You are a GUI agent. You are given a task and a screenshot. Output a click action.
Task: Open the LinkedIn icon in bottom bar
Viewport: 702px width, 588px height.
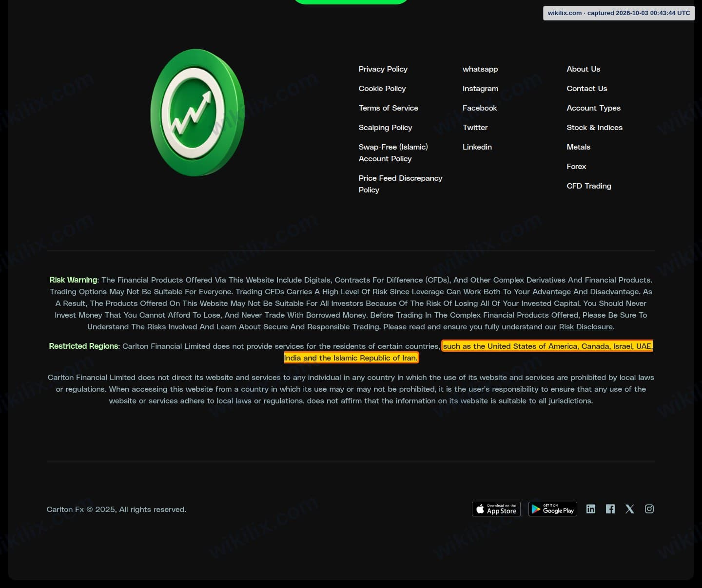[591, 509]
